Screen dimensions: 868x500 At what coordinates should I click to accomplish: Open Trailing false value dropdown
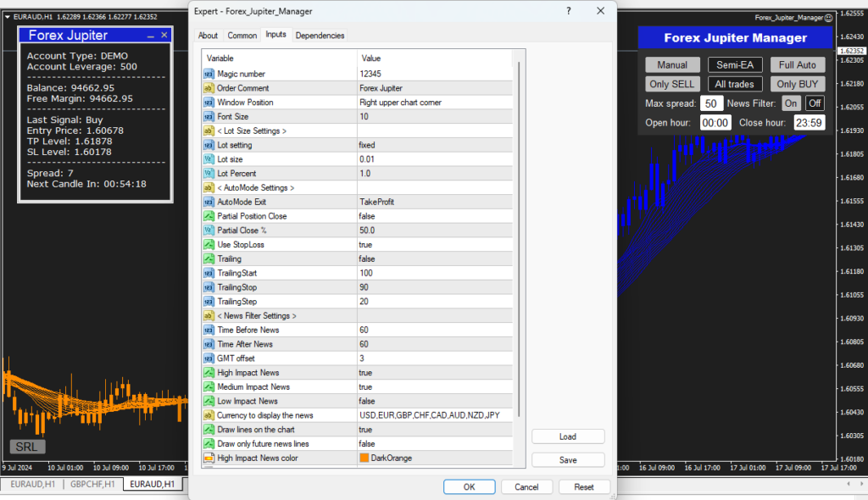coord(435,258)
